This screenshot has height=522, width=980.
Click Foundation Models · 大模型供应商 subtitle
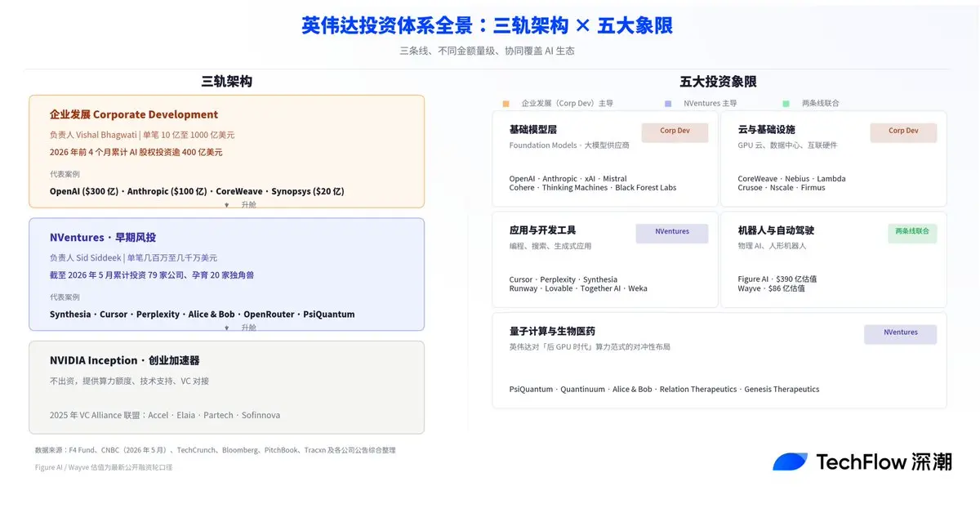[569, 145]
